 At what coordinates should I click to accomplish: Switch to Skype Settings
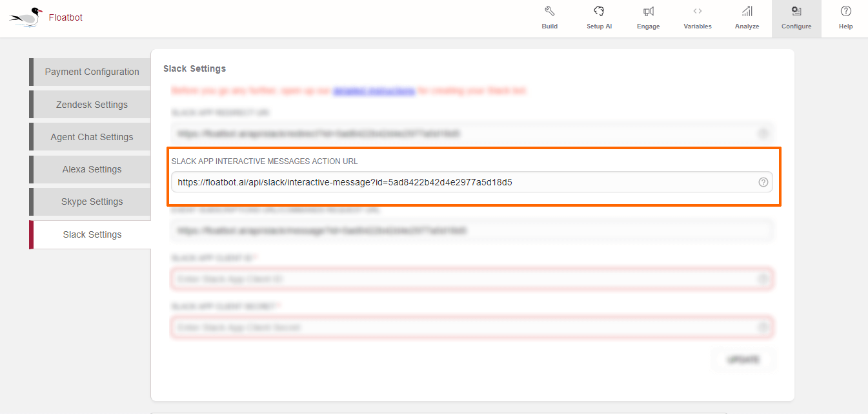coord(92,202)
